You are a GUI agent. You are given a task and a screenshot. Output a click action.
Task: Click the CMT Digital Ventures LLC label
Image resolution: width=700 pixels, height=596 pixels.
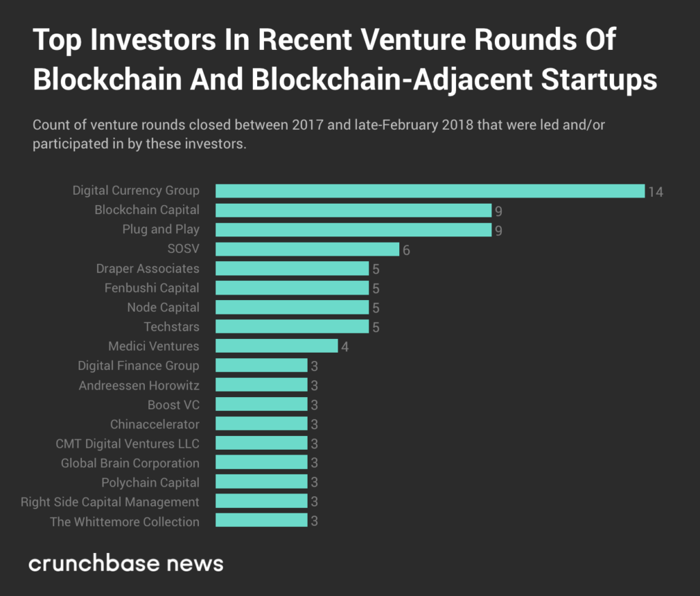coord(127,444)
